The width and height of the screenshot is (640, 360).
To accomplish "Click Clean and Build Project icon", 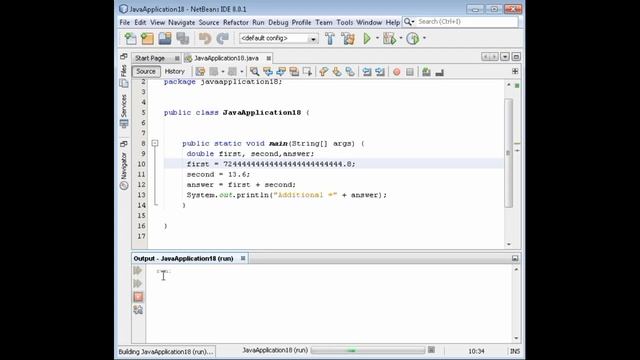I will click(348, 38).
